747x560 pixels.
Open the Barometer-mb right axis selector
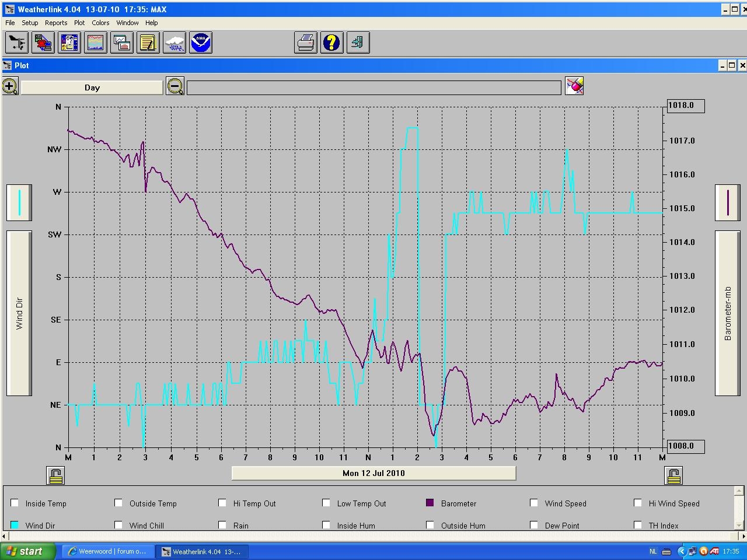pyautogui.click(x=727, y=313)
